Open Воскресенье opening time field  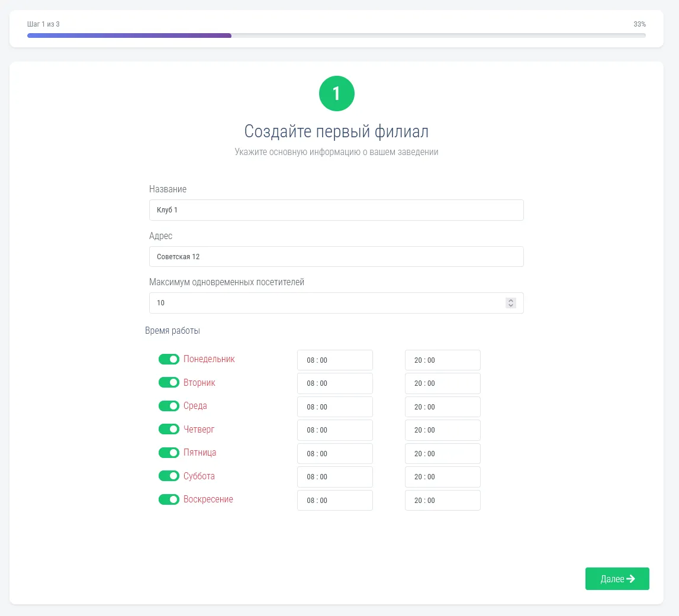(x=334, y=500)
